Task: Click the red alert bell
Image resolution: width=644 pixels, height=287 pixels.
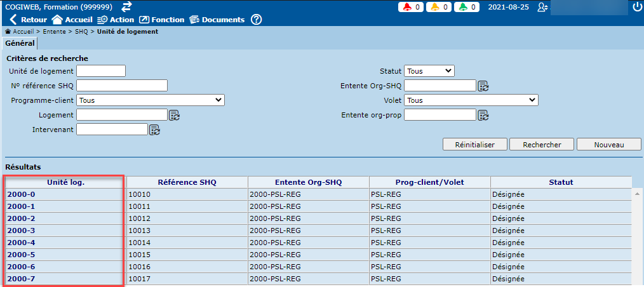Action: tap(407, 7)
